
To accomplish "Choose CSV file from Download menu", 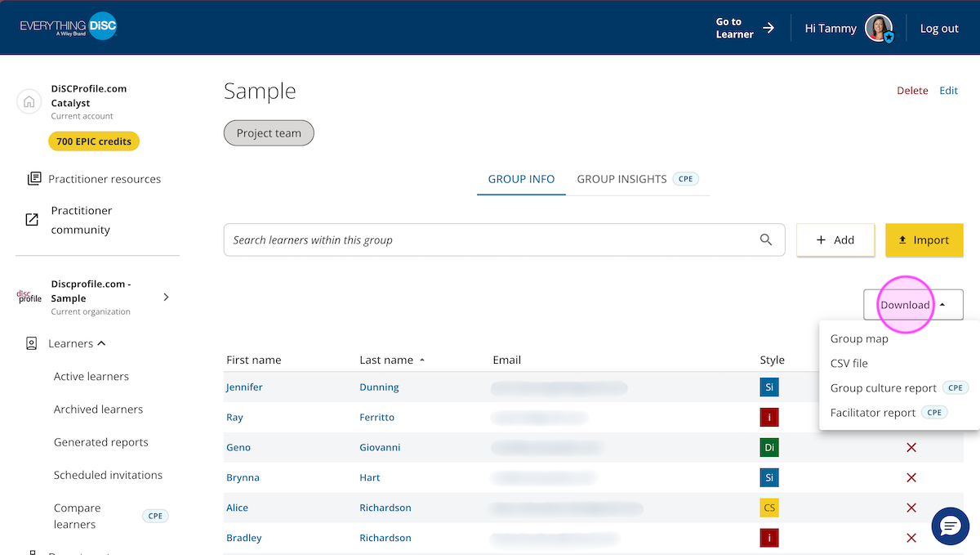I will 849,363.
